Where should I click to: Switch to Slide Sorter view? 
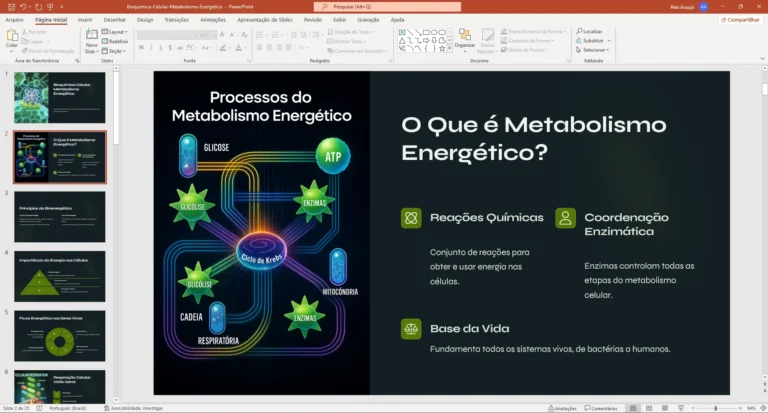tap(649, 408)
